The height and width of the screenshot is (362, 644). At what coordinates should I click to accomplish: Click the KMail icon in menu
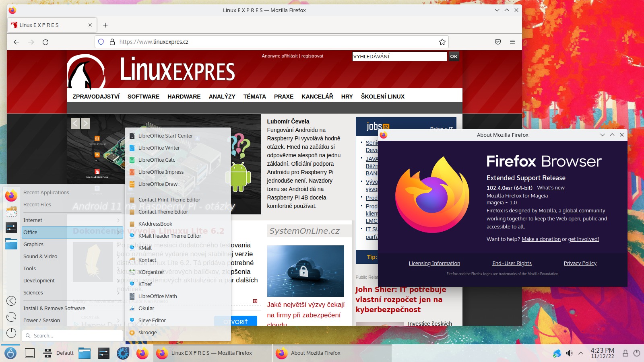[132, 248]
